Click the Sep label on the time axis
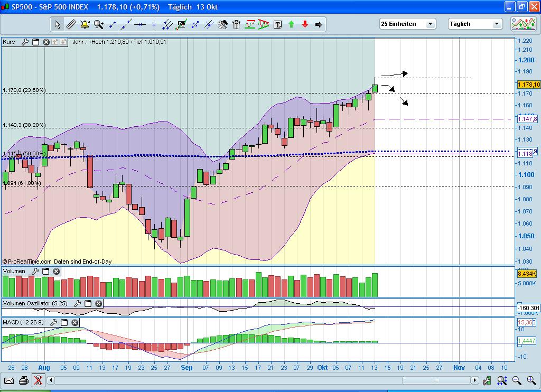The width and height of the screenshot is (541, 392). pos(186,368)
